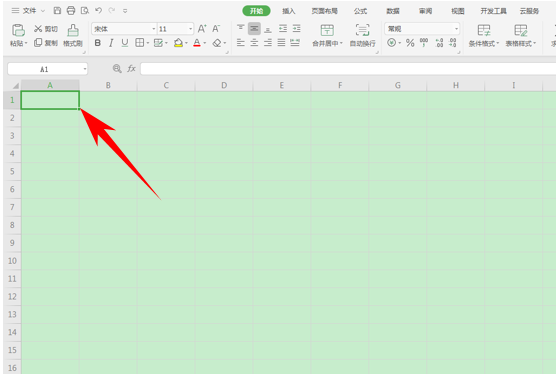
Task: Click the Redo arrow
Action: point(112,11)
